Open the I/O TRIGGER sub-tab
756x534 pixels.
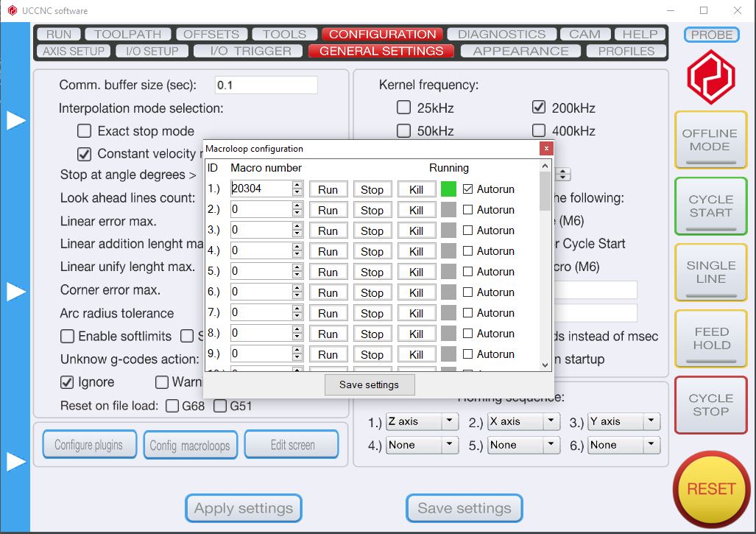(x=250, y=51)
